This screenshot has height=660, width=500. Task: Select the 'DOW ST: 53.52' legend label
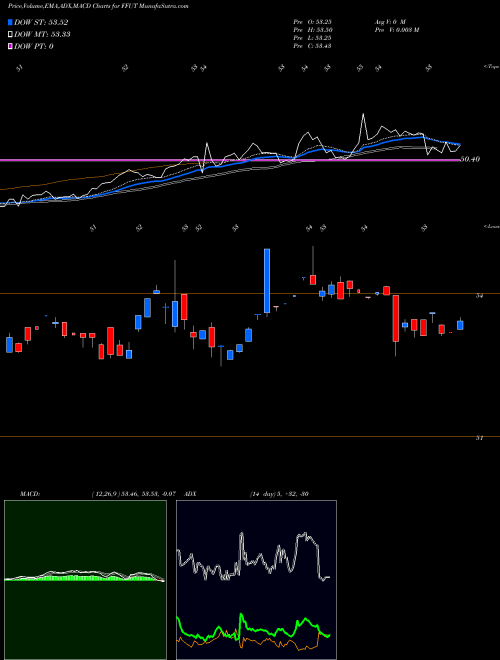click(x=41, y=22)
